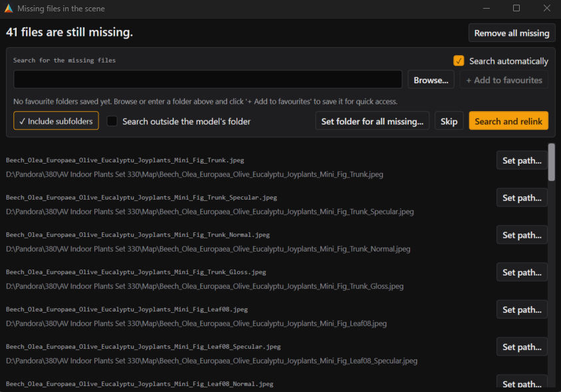
Task: Select file name Mini_Fig_Trunk_Normal.jpeg entry
Action: tap(138, 235)
